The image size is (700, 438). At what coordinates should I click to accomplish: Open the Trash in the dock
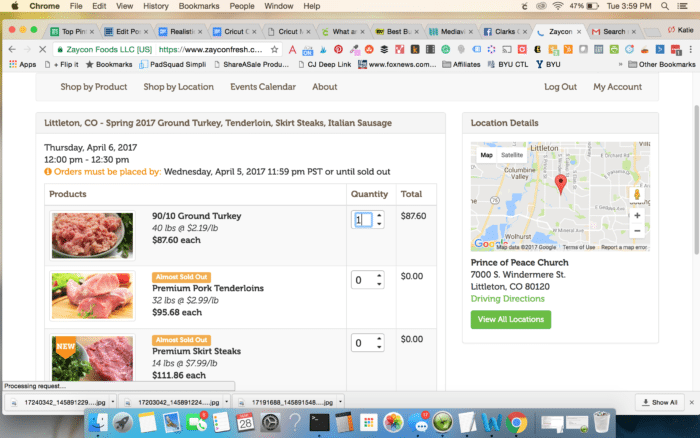click(601, 422)
